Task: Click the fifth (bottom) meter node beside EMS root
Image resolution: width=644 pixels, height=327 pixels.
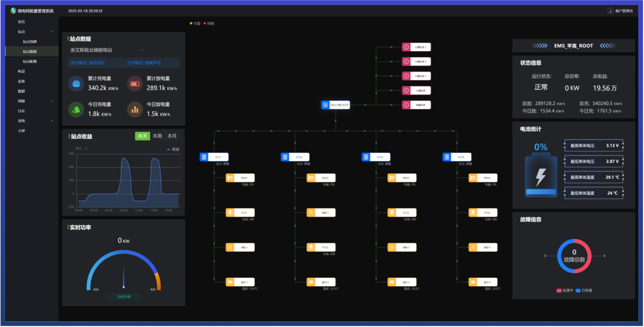Action: tap(416, 105)
